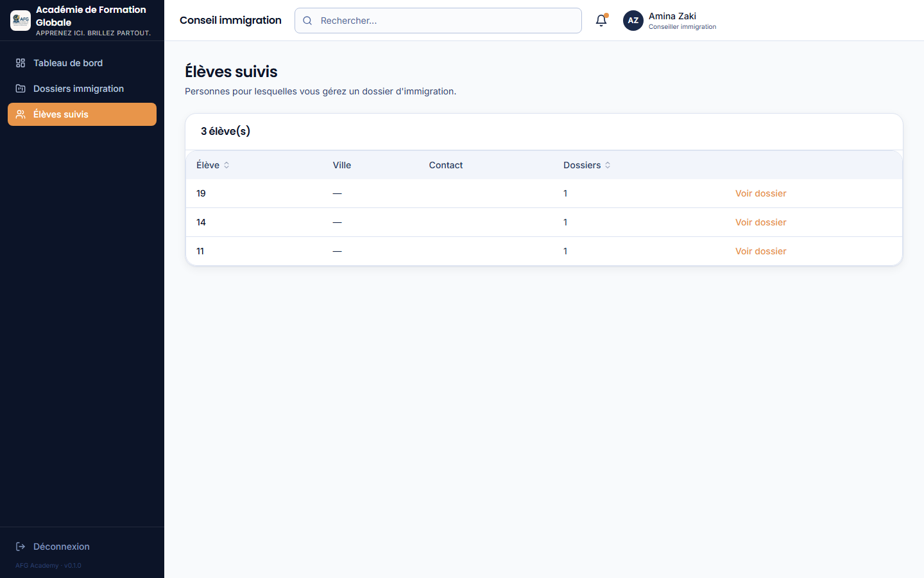Click the AZ user avatar
The image size is (924, 578).
click(x=633, y=21)
